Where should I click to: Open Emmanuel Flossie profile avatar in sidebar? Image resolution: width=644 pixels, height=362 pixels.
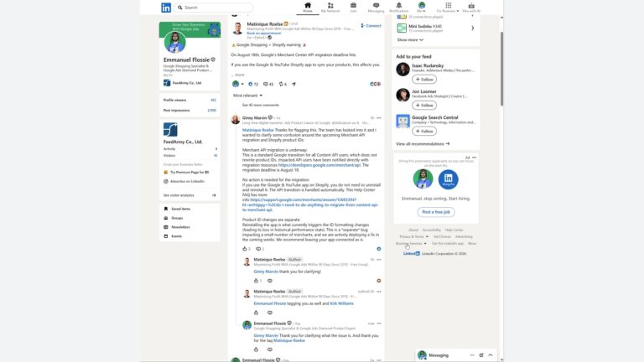pos(175,42)
